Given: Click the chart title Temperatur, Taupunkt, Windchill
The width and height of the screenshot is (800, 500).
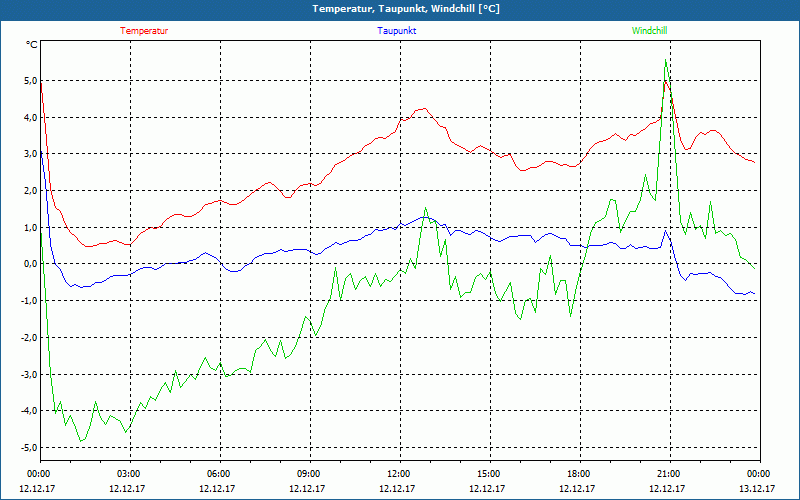Looking at the screenshot, I should point(406,9).
